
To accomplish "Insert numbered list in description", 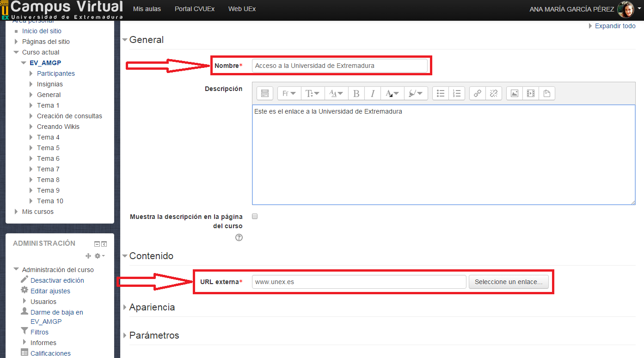I will click(457, 94).
